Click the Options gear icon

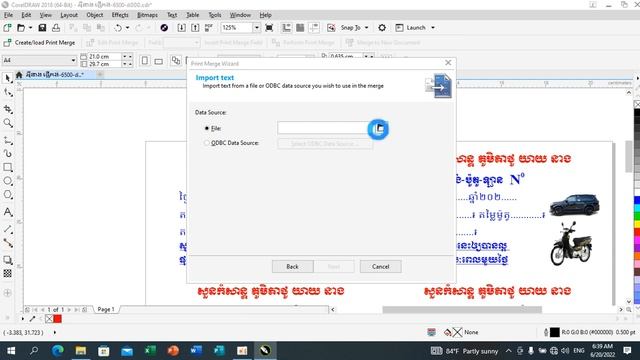(x=382, y=28)
